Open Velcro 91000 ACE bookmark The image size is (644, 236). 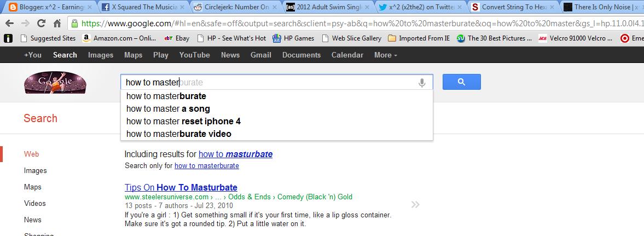pos(575,38)
